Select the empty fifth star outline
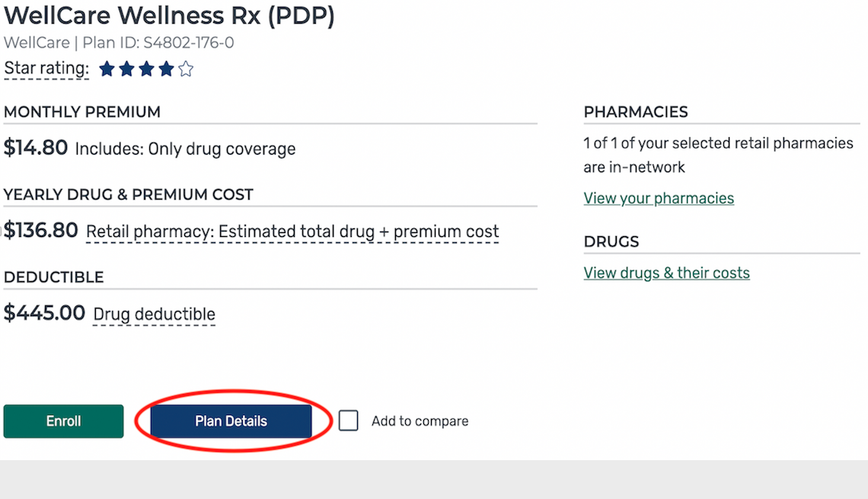The height and width of the screenshot is (499, 868). (186, 69)
